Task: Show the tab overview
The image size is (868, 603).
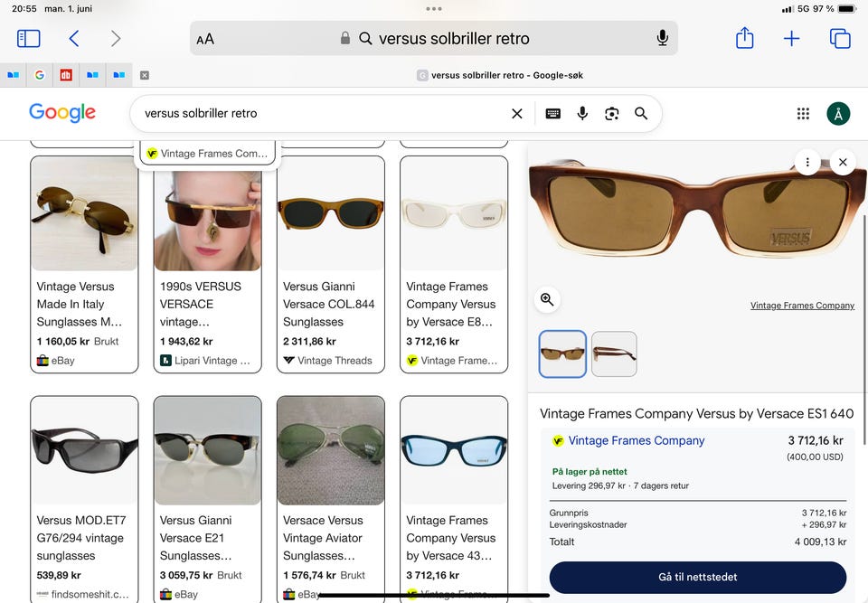Action: (x=840, y=38)
